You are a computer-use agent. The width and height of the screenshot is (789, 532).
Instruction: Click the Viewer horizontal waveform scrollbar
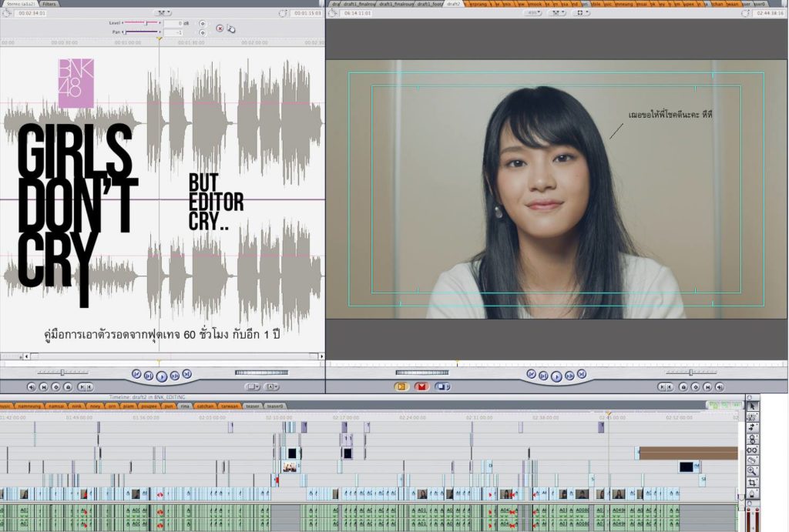[x=175, y=356]
